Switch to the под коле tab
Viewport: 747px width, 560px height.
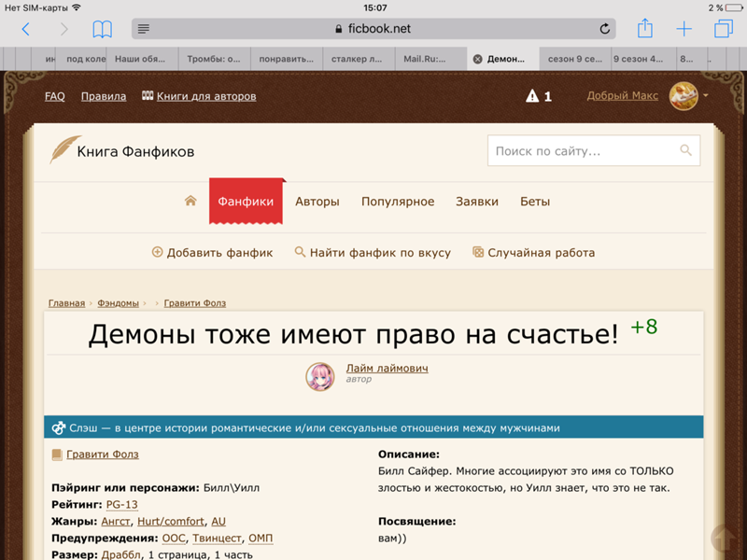click(82, 59)
